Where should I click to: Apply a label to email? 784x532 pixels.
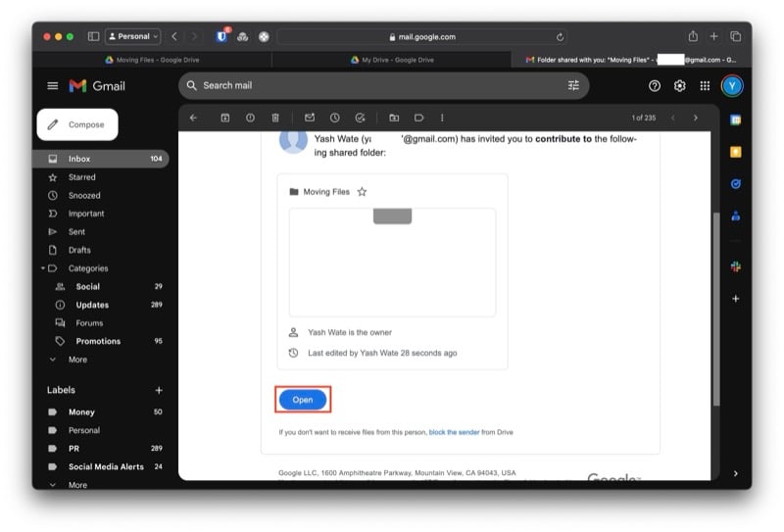pos(419,118)
